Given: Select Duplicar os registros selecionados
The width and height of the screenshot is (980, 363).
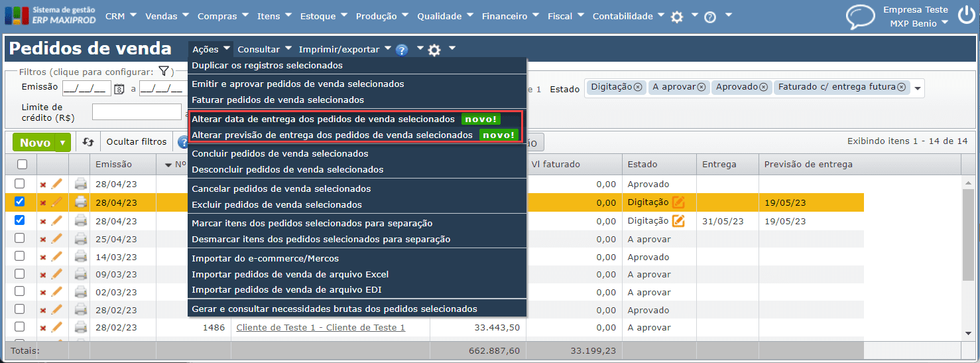Looking at the screenshot, I should [267, 66].
